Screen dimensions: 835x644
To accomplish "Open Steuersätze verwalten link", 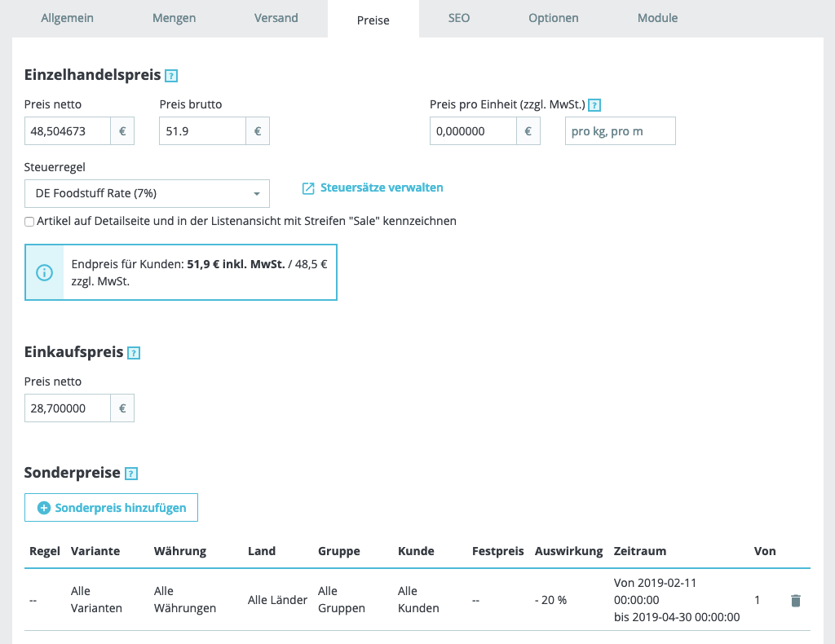I will pos(382,187).
